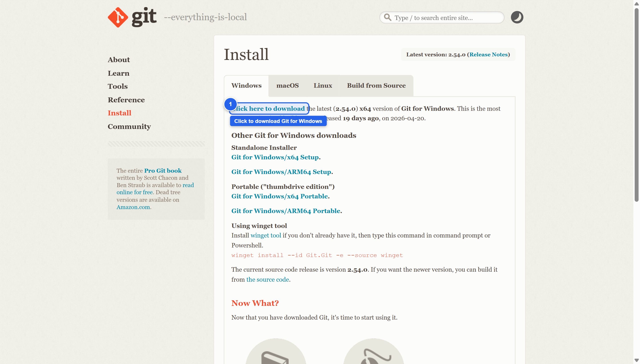
Task: Switch to the Build from Source tab
Action: coord(376,85)
